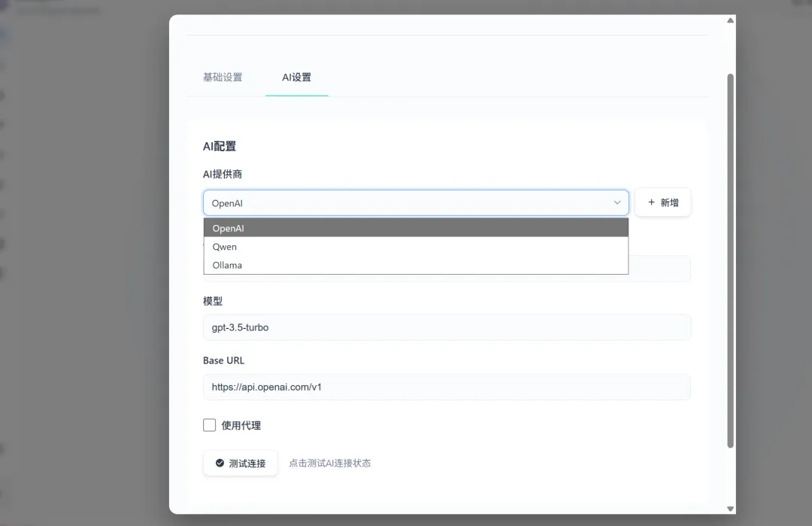The width and height of the screenshot is (812, 526).
Task: Click the AI配置 section heading
Action: click(x=220, y=147)
